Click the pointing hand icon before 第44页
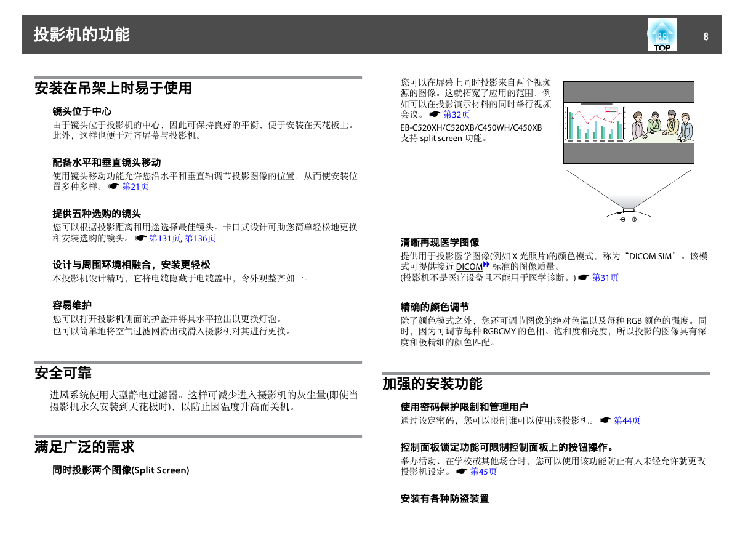Viewport: 756px width, 535px height. [x=606, y=420]
